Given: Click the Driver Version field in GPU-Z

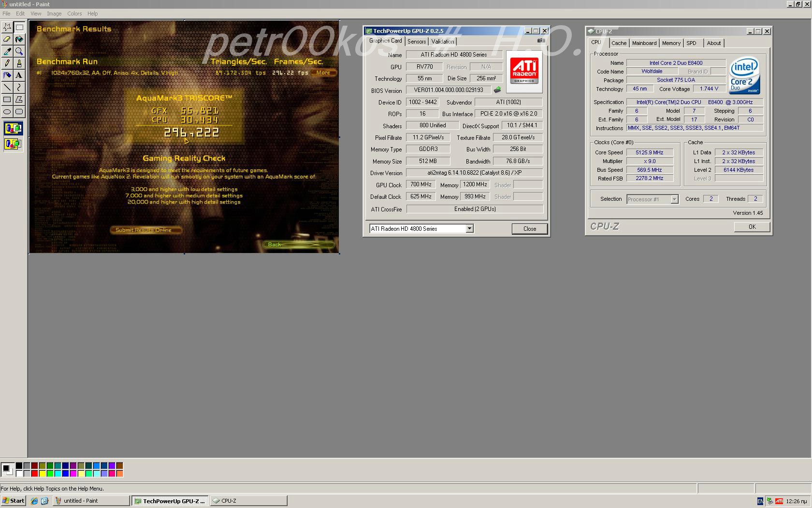Looking at the screenshot, I should (474, 173).
